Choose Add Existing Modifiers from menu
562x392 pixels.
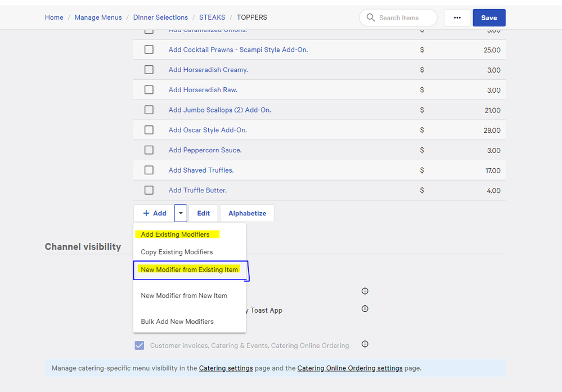point(175,235)
